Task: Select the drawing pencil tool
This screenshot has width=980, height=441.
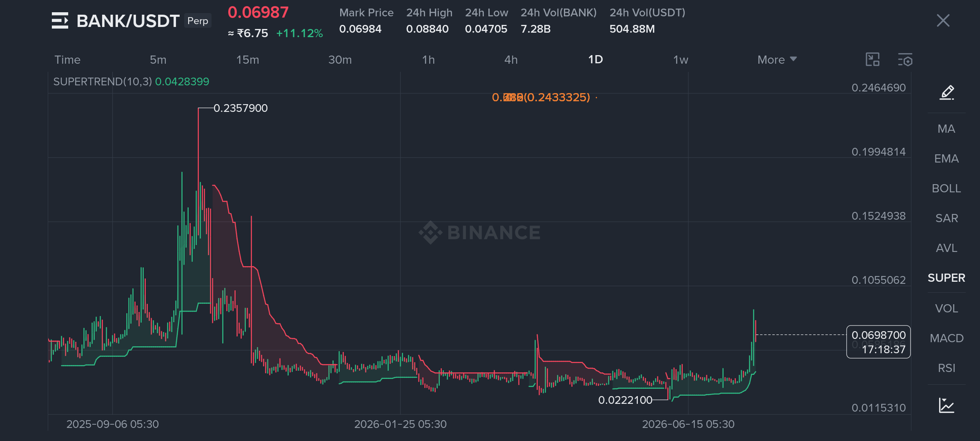Action: (x=947, y=92)
